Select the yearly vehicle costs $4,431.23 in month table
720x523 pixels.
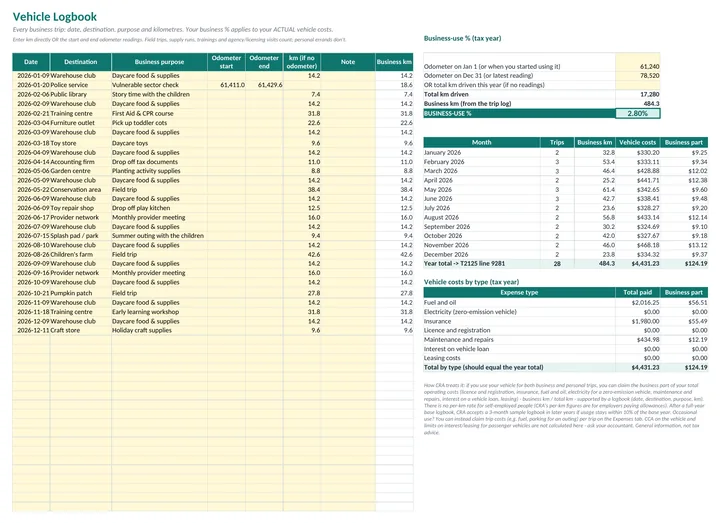point(638,264)
